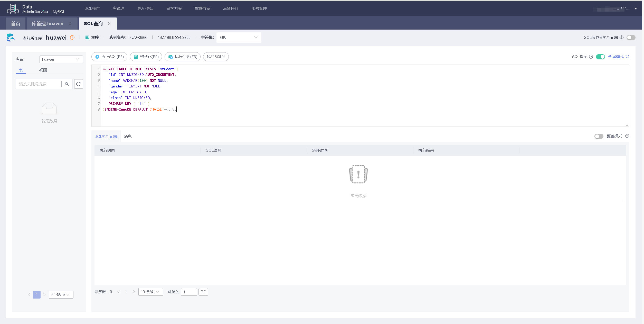The height and width of the screenshot is (324, 644).
Task: Expand the 库名 huawei dropdown
Action: (61, 59)
